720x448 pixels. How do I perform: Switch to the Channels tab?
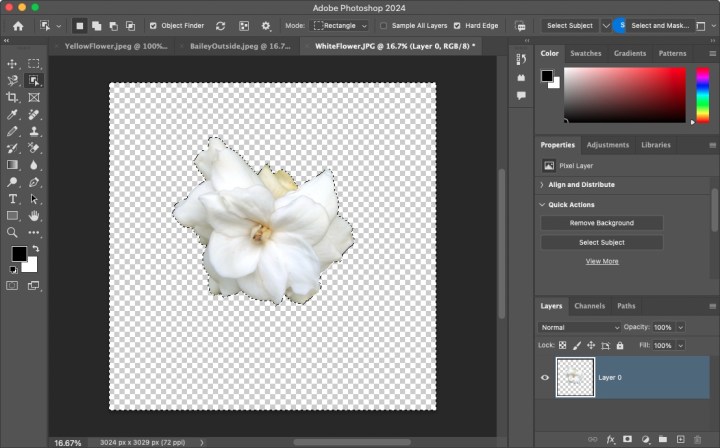pyautogui.click(x=589, y=306)
